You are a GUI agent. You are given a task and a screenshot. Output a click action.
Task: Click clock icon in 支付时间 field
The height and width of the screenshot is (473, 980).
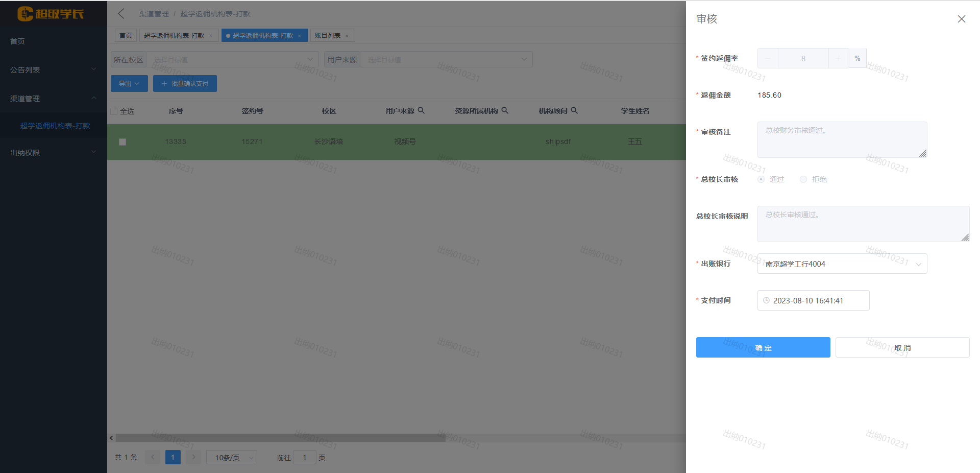coord(766,301)
